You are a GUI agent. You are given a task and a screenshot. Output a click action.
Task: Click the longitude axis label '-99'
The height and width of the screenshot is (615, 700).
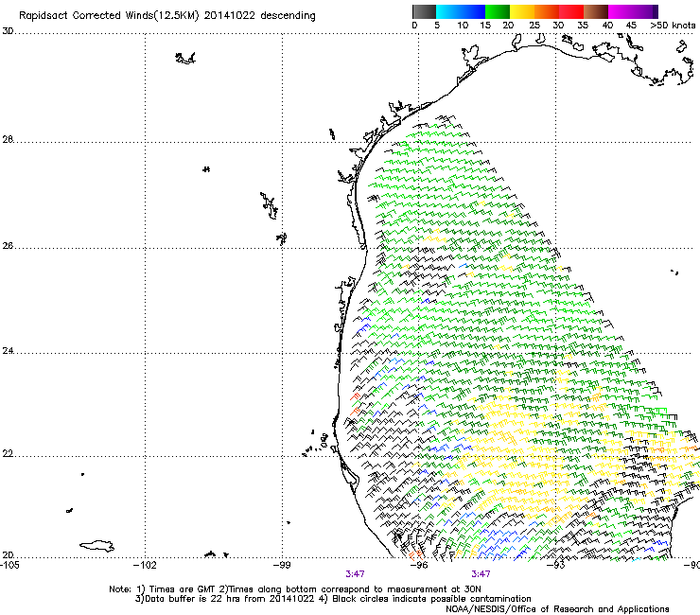[282, 565]
